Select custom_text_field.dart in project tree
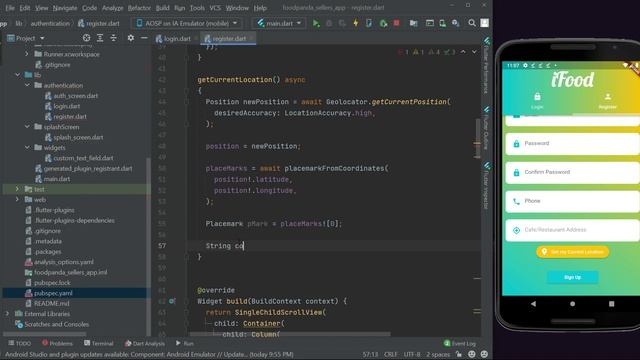Image resolution: width=640 pixels, height=360 pixels. coord(84,158)
